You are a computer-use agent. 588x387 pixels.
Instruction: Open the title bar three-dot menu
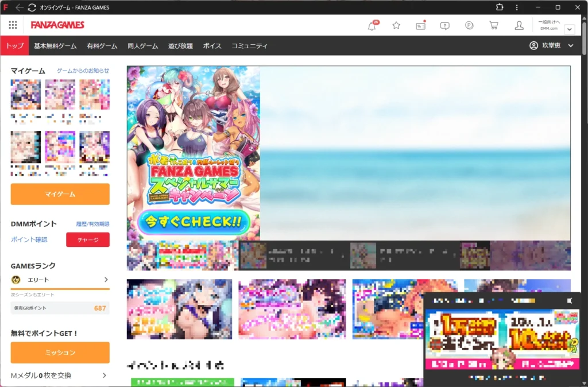coord(517,7)
